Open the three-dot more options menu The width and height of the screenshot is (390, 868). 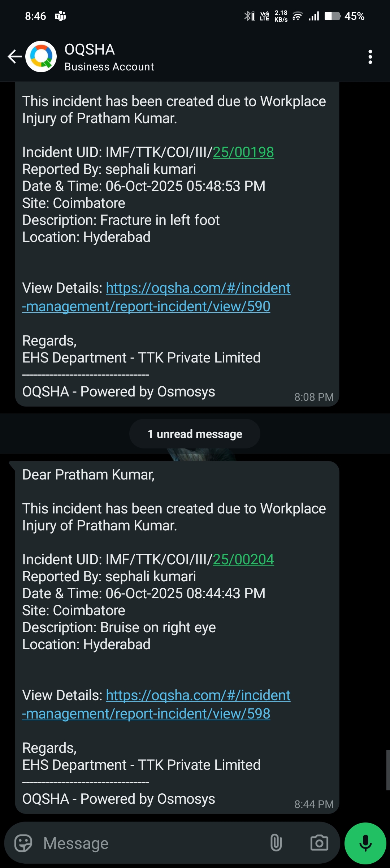point(370,57)
